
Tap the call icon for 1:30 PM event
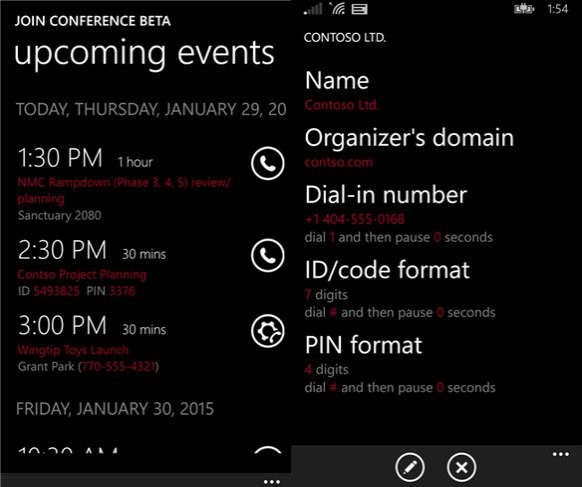point(268,163)
